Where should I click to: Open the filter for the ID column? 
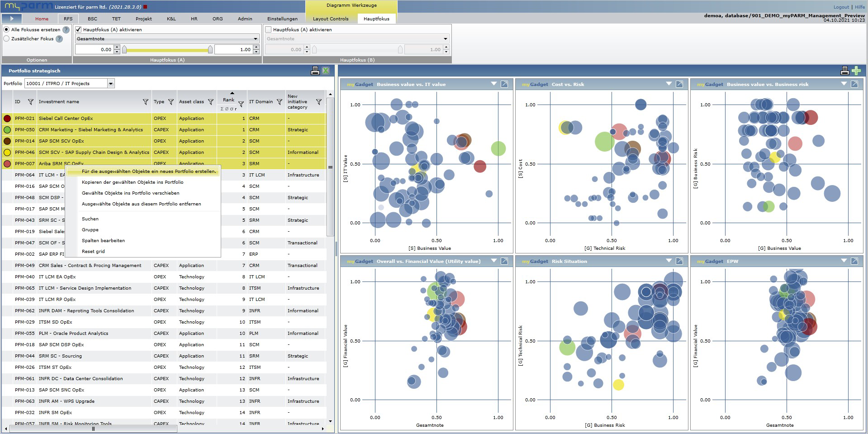(x=31, y=102)
